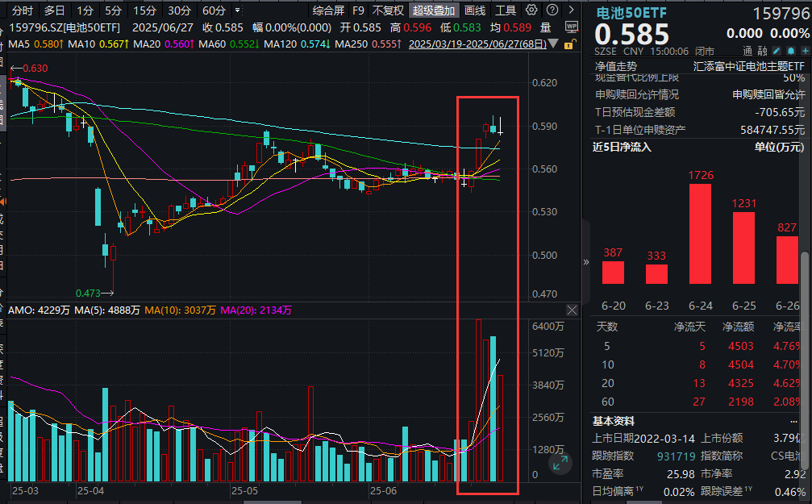812x504 pixels.
Task: Click the right arrow chevron in toolbar
Action: pos(571,10)
